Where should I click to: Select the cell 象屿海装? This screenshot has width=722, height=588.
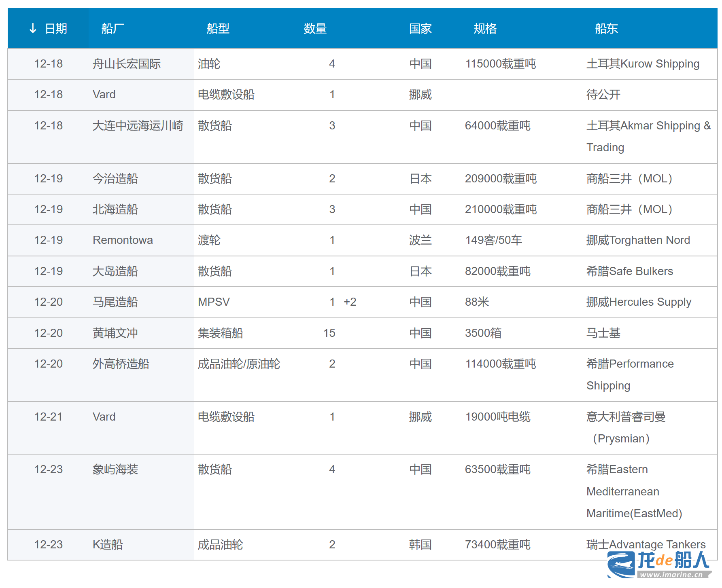coord(115,470)
